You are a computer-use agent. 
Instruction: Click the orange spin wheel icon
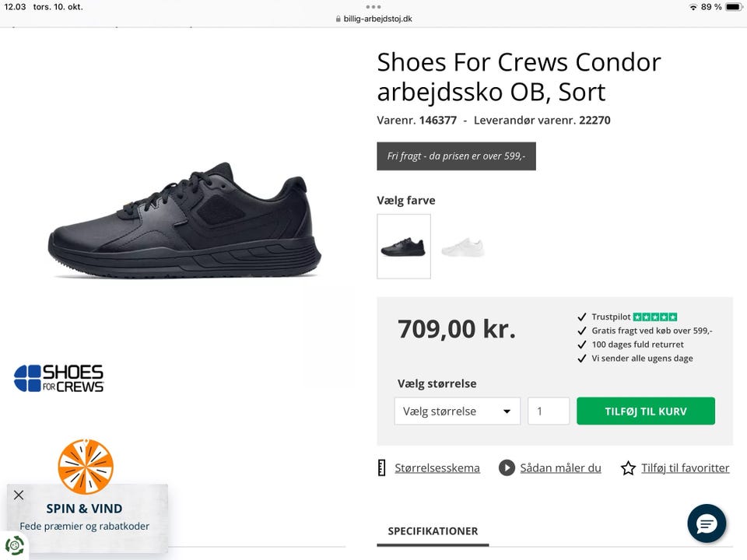tap(86, 467)
